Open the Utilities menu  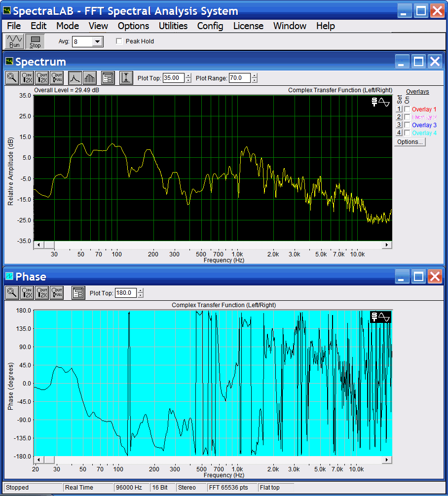tap(173, 26)
